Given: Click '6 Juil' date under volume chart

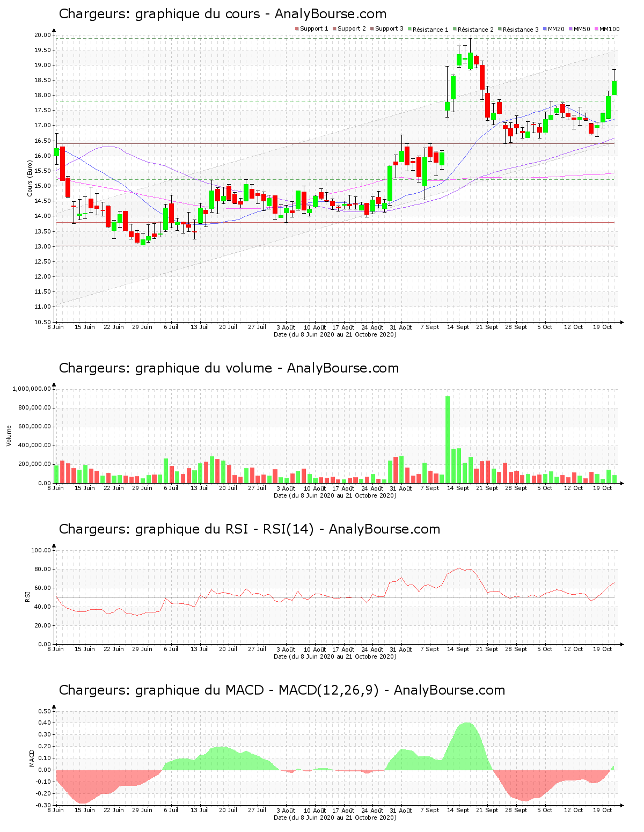Looking at the screenshot, I should (171, 488).
